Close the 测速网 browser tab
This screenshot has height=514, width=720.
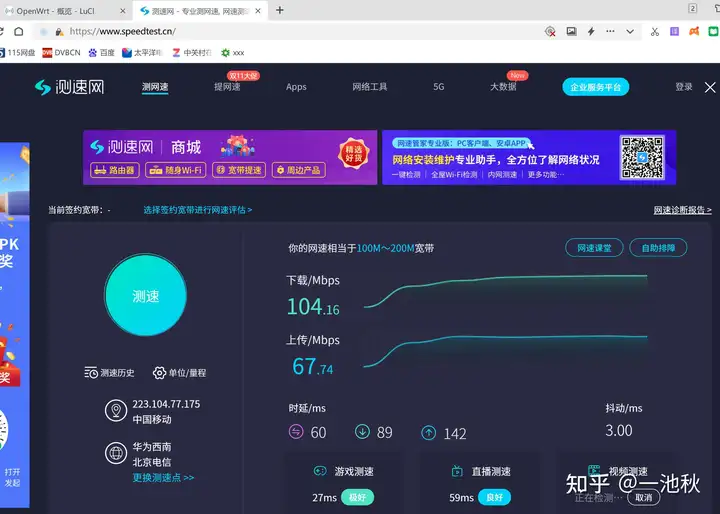tap(258, 11)
